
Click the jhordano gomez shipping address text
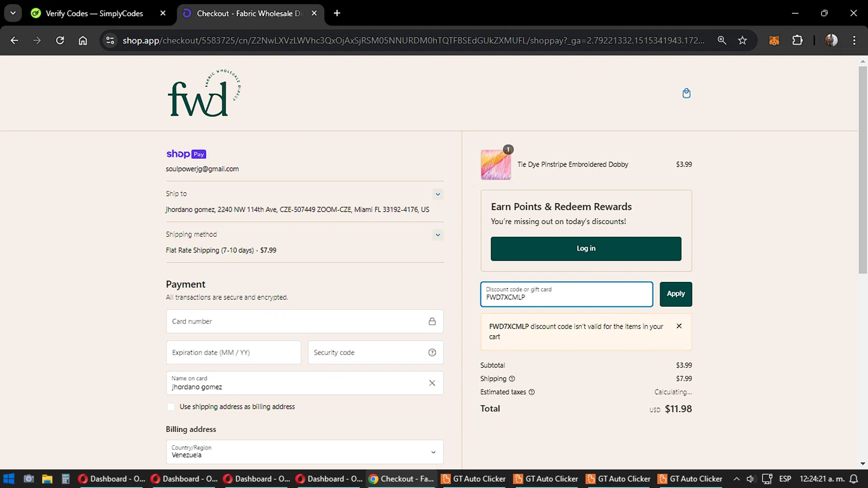297,210
